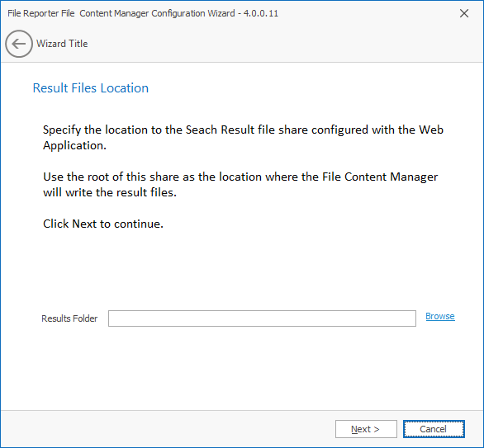Click the 'File Content Manager' phrase in paragraph
484x448 pixels.
[380, 177]
